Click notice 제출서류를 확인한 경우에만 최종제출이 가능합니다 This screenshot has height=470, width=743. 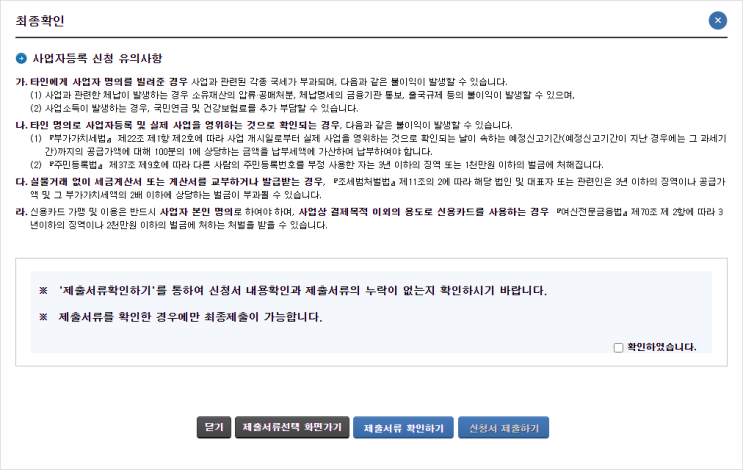pos(190,317)
